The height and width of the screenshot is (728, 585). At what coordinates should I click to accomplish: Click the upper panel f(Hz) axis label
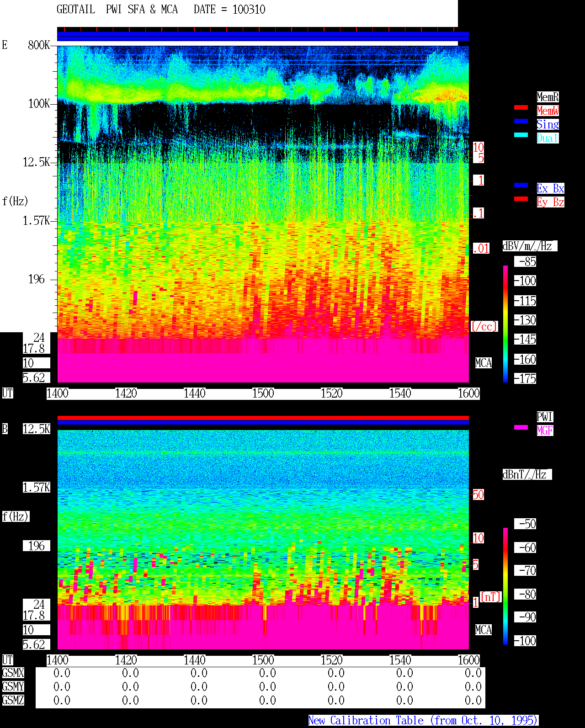point(15,201)
